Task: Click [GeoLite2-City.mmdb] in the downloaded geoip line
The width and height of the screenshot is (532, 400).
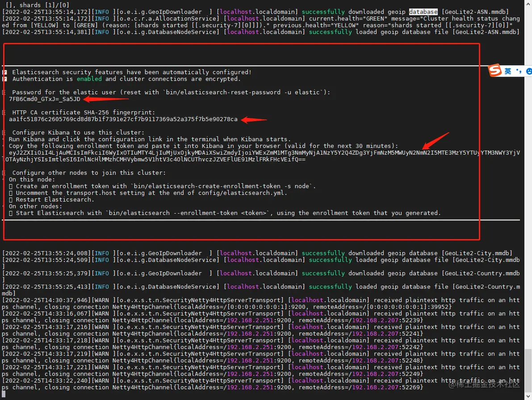Action: coord(477,253)
